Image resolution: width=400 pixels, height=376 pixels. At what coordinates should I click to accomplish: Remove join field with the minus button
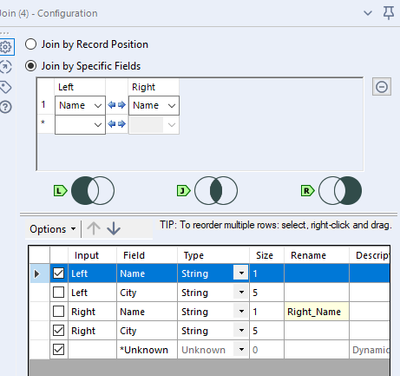tap(382, 87)
